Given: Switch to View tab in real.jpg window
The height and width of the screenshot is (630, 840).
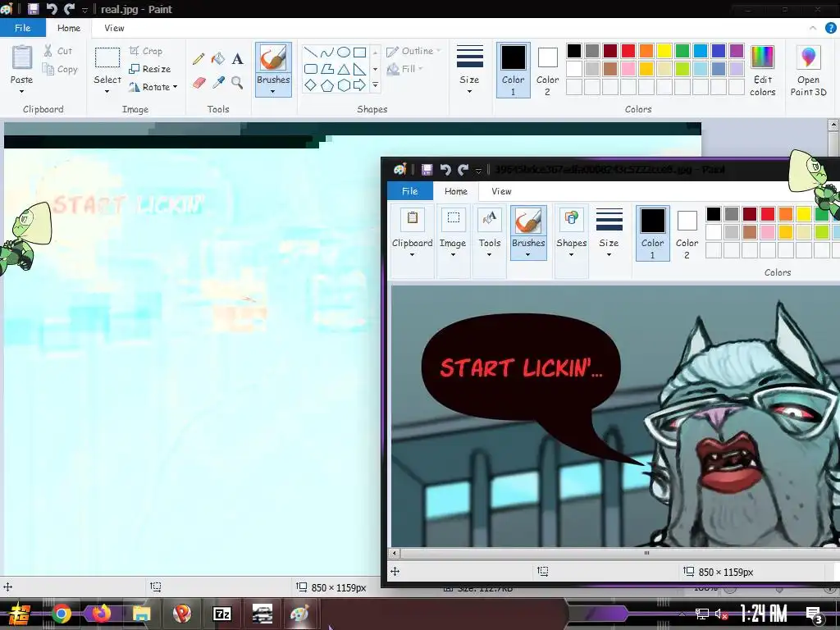Looking at the screenshot, I should click(x=114, y=28).
